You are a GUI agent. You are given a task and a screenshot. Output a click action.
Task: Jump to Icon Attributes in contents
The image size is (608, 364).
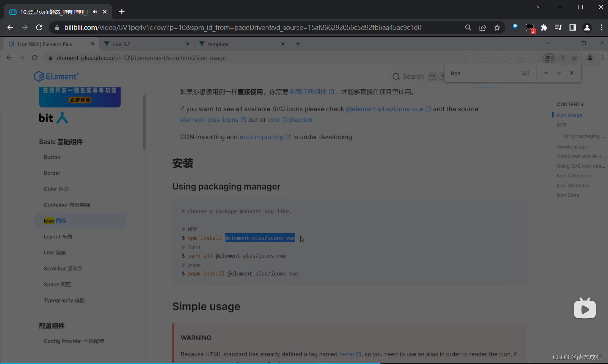click(x=573, y=186)
